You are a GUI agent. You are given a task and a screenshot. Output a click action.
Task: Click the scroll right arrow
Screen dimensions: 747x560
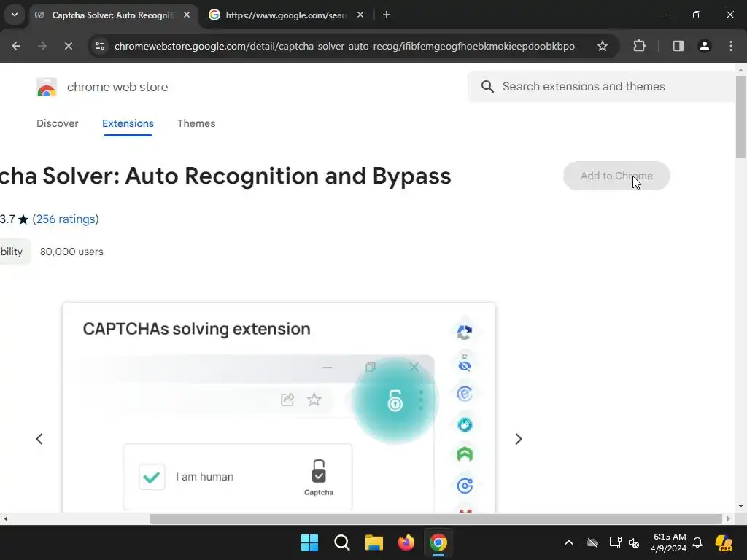729,518
